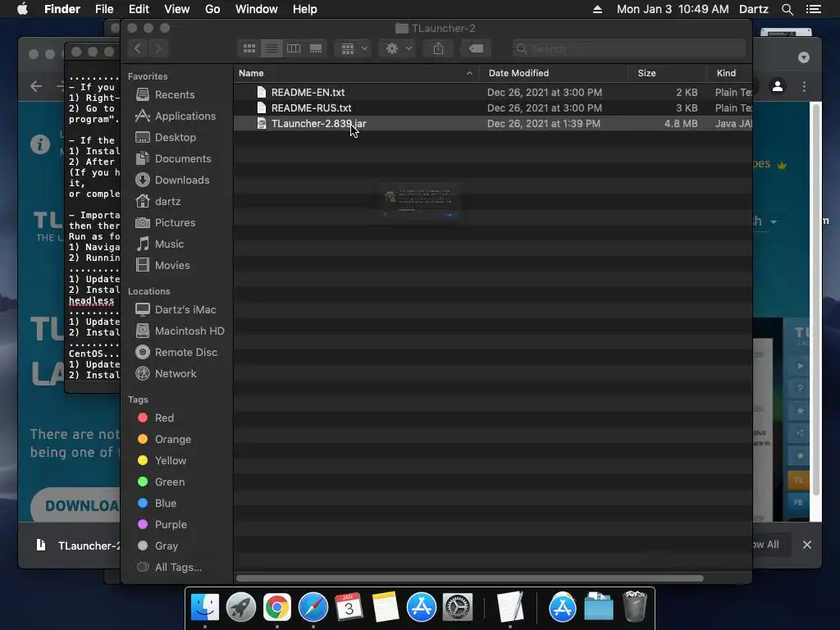Switch Finder to icon view

pyautogui.click(x=249, y=48)
